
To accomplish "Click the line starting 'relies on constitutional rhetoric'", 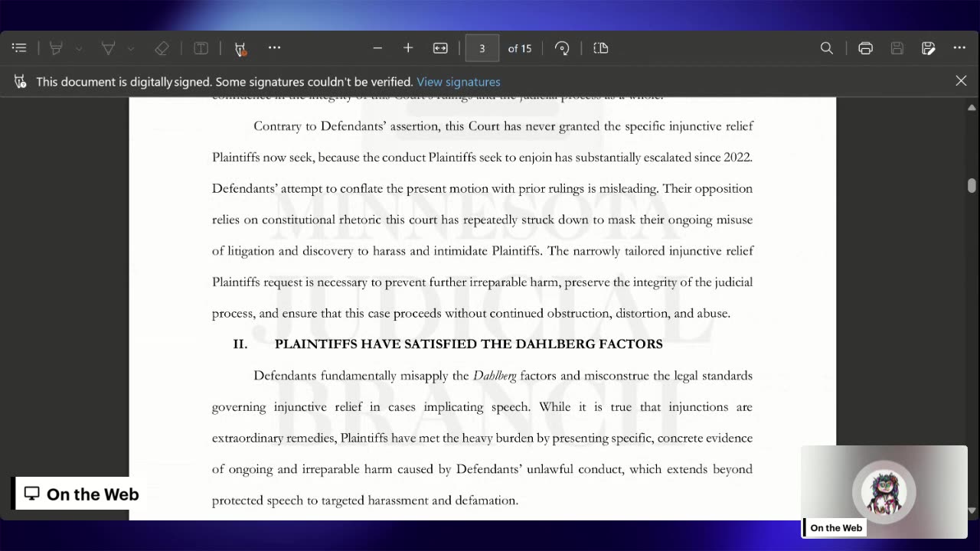I will click(x=482, y=220).
